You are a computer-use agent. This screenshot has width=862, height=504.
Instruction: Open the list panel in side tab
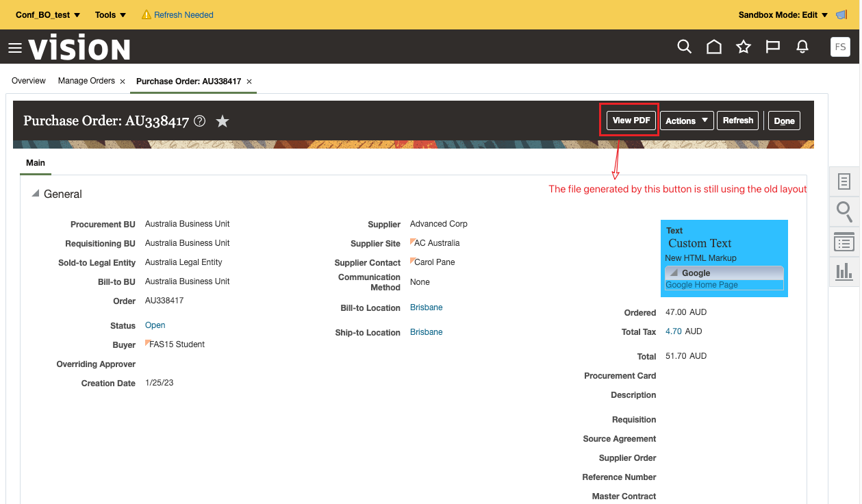[x=844, y=242]
